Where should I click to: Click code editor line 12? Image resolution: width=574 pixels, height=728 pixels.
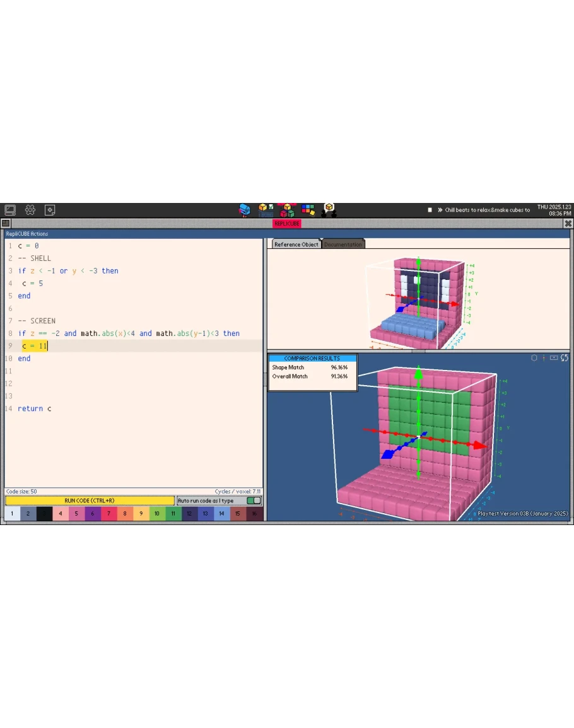(x=126, y=383)
